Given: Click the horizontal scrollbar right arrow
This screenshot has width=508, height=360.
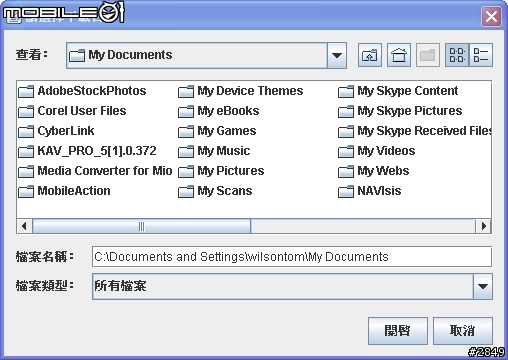Looking at the screenshot, I should [483, 226].
